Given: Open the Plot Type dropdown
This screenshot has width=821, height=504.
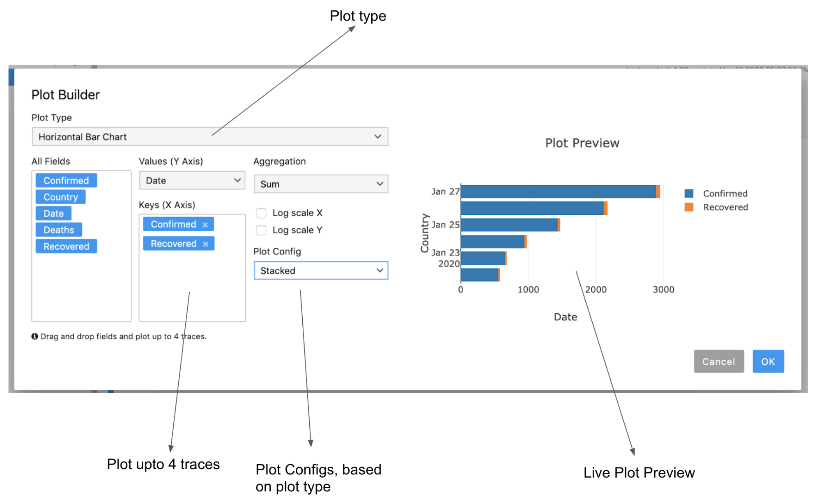Looking at the screenshot, I should [210, 137].
